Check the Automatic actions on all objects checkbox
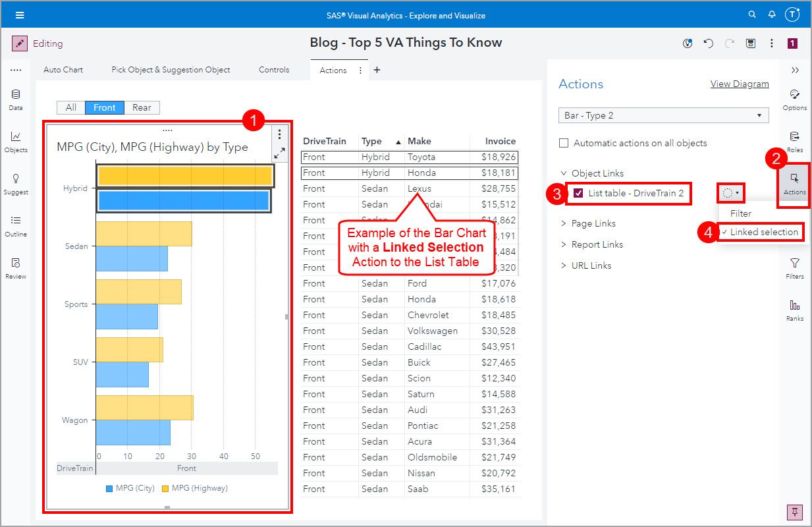Viewport: 812px width, 527px height. tap(564, 143)
